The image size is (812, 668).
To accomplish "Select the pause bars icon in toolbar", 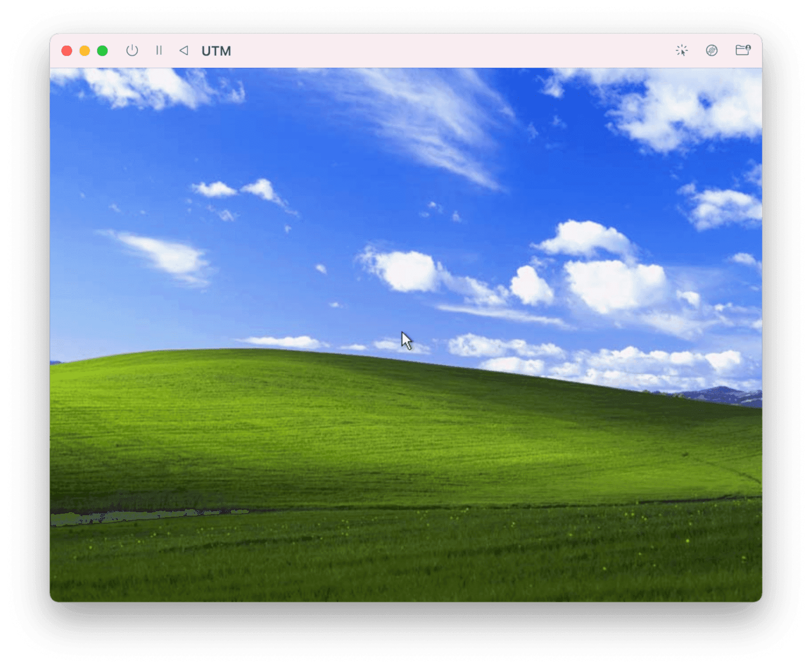I will 159,50.
